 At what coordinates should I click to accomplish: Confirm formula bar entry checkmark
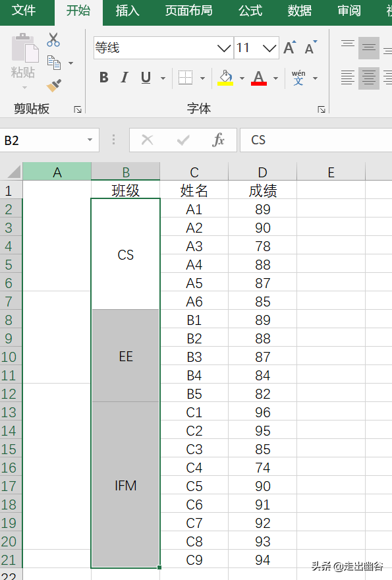point(183,140)
